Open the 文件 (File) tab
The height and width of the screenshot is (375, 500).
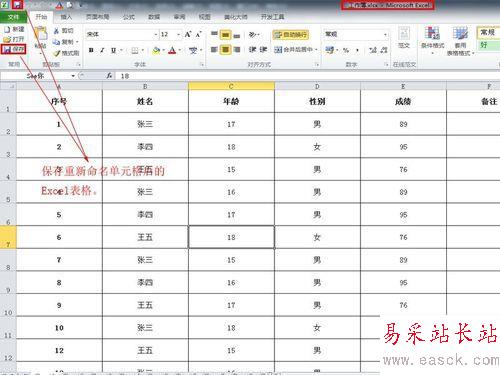pyautogui.click(x=13, y=17)
